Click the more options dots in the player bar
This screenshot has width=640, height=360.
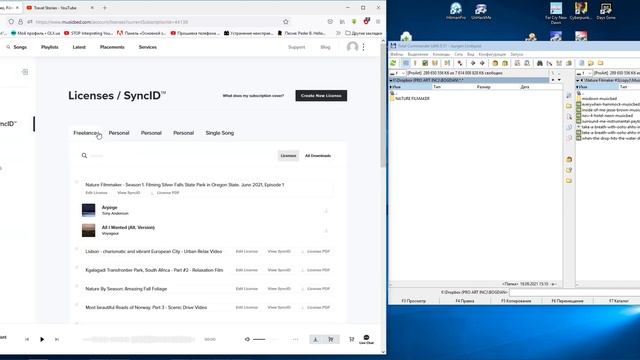(x=296, y=339)
